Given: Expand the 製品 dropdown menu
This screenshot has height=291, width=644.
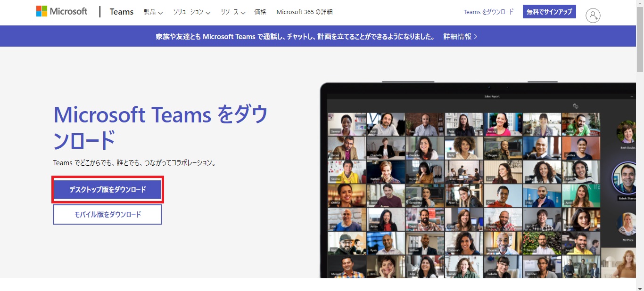Looking at the screenshot, I should [x=153, y=12].
